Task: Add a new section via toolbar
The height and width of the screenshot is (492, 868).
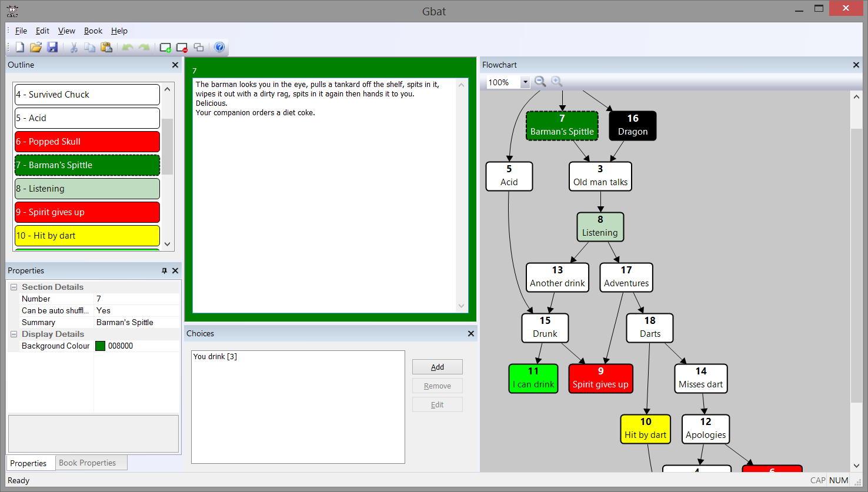Action: click(x=166, y=48)
